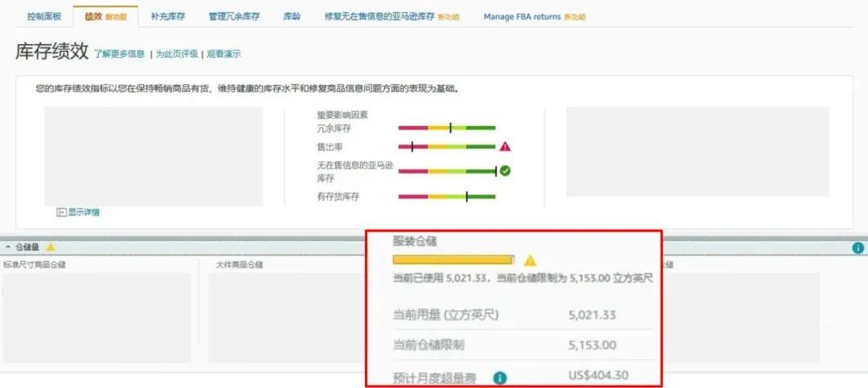This screenshot has width=868, height=388.
Task: Open the 管理冗余库存 tab
Action: (234, 17)
